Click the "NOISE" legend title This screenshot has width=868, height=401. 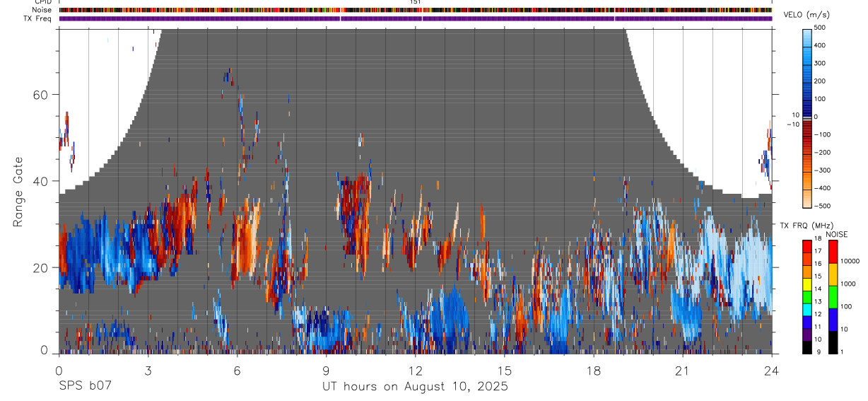[836, 234]
